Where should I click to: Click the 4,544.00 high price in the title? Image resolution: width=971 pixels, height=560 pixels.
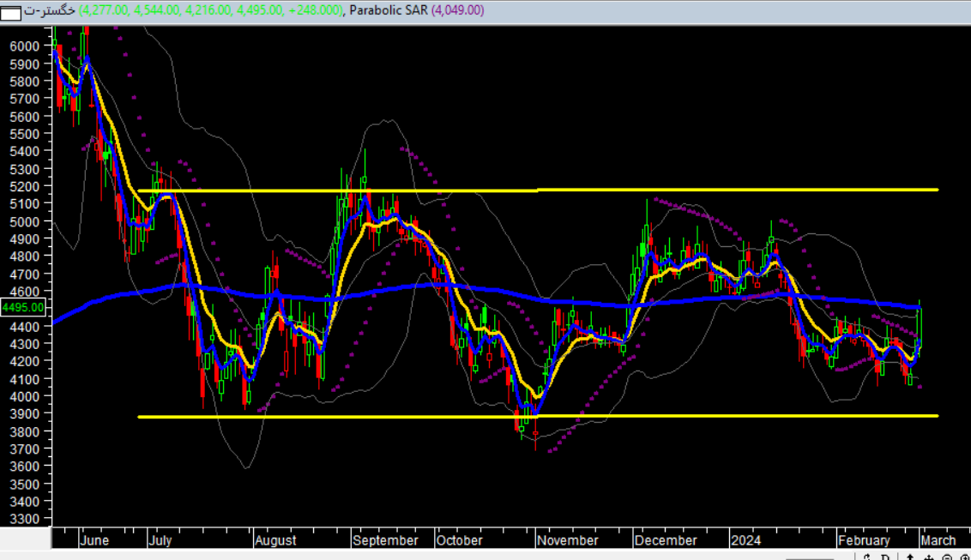[157, 10]
